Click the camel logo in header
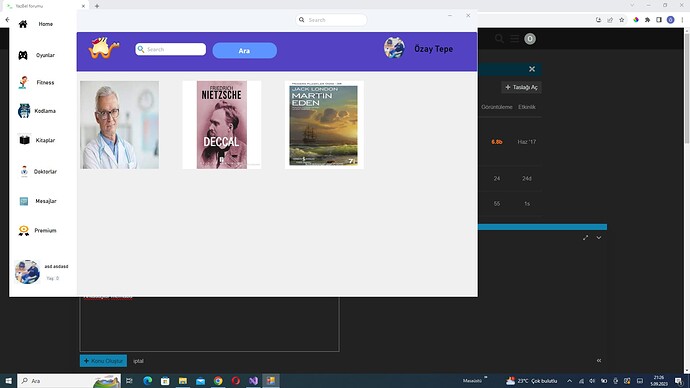 [x=104, y=48]
